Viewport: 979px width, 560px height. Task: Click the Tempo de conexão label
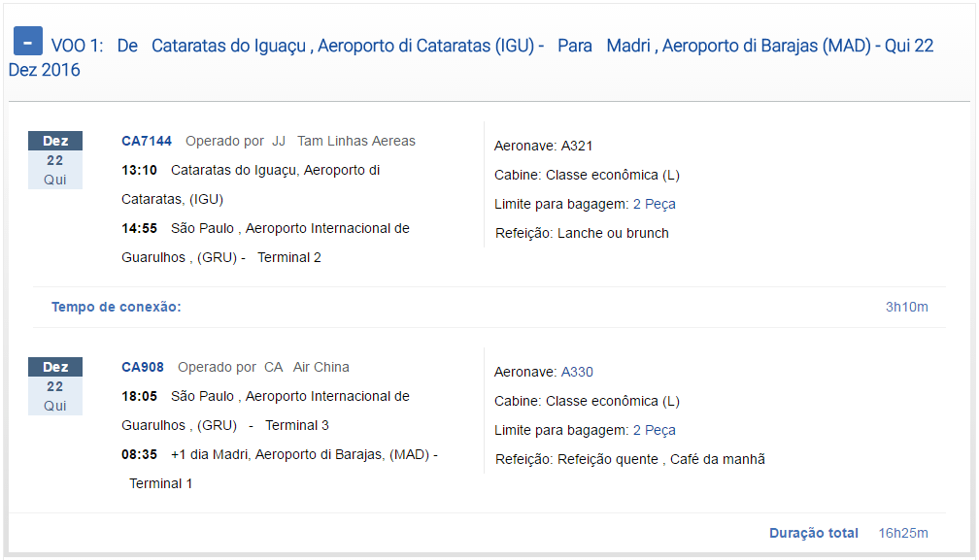(x=117, y=307)
